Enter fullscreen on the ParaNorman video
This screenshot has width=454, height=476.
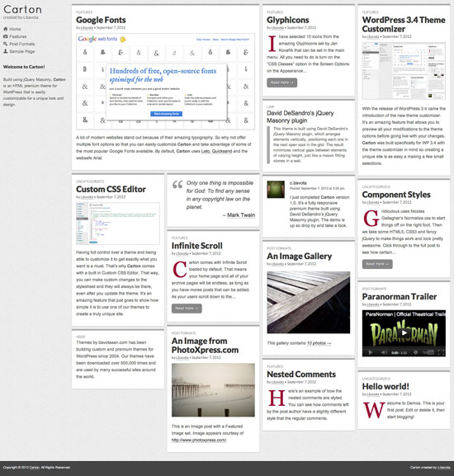click(442, 352)
